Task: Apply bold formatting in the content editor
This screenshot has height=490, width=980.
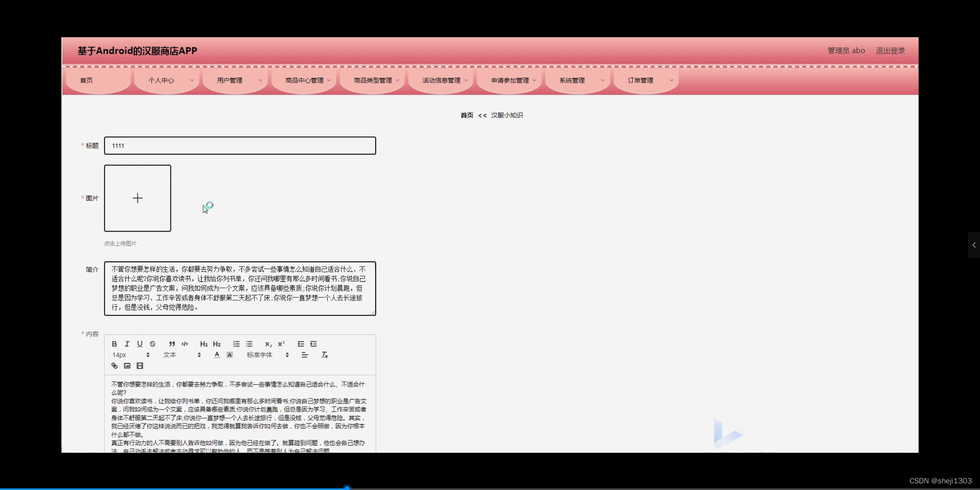Action: coord(114,344)
